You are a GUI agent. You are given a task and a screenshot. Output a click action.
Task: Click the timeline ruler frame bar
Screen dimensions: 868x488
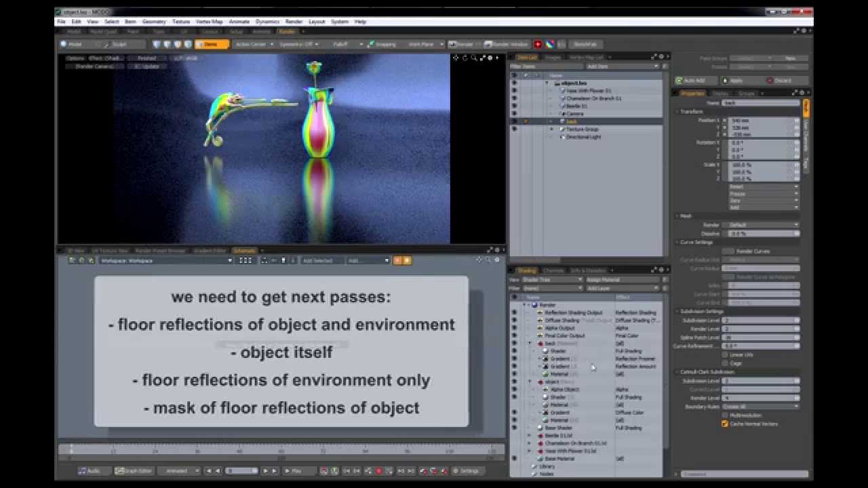click(x=281, y=450)
